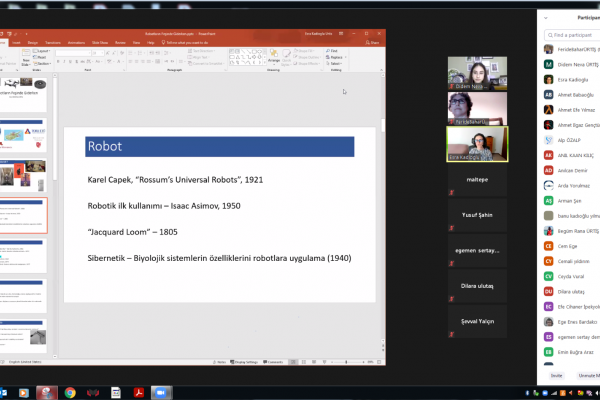Viewport: 600px width, 400px height.
Task: Click Ahmet Babacıoğlu in participants list
Action: pyautogui.click(x=572, y=95)
